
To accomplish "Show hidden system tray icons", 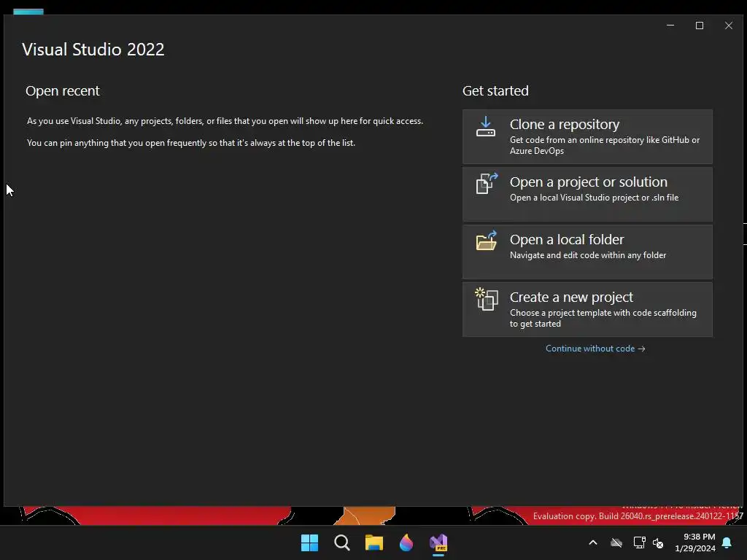I will 593,542.
